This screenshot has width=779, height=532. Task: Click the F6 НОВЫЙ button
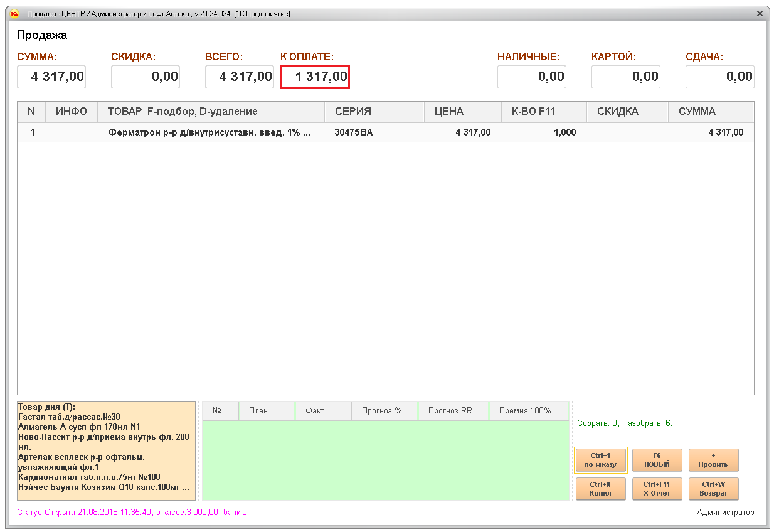(x=657, y=460)
